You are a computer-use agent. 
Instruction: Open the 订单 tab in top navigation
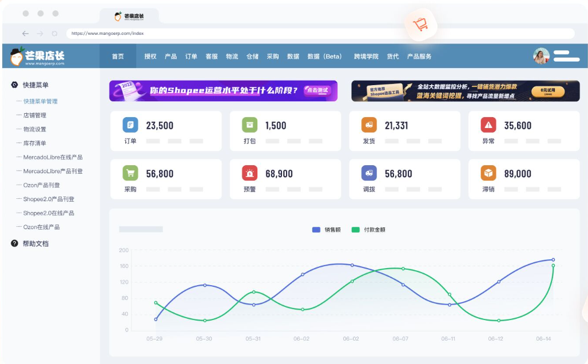coord(191,57)
